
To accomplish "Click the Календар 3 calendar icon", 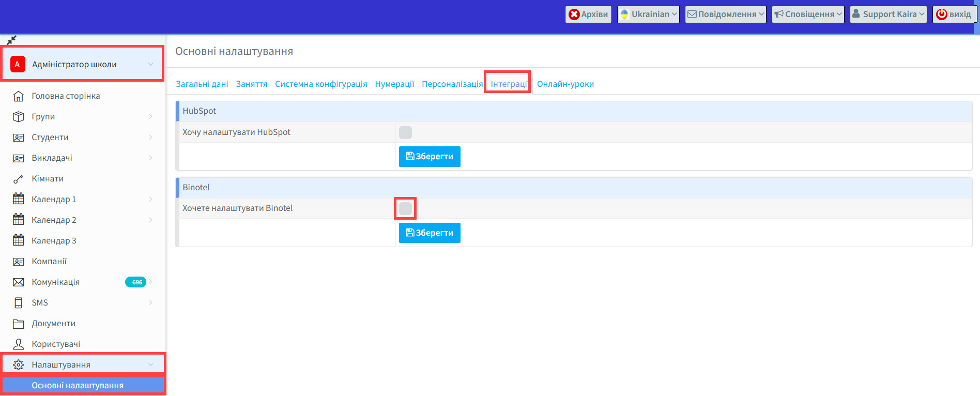I will tap(19, 240).
